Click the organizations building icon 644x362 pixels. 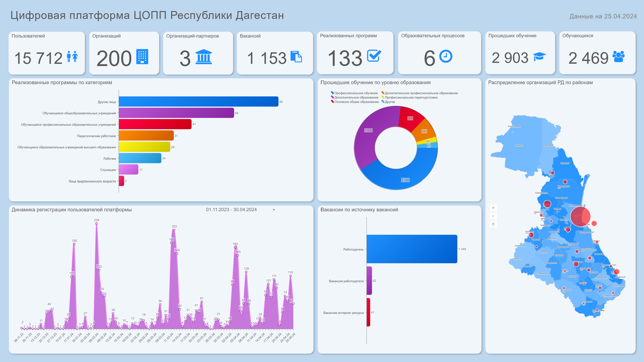[x=142, y=56]
